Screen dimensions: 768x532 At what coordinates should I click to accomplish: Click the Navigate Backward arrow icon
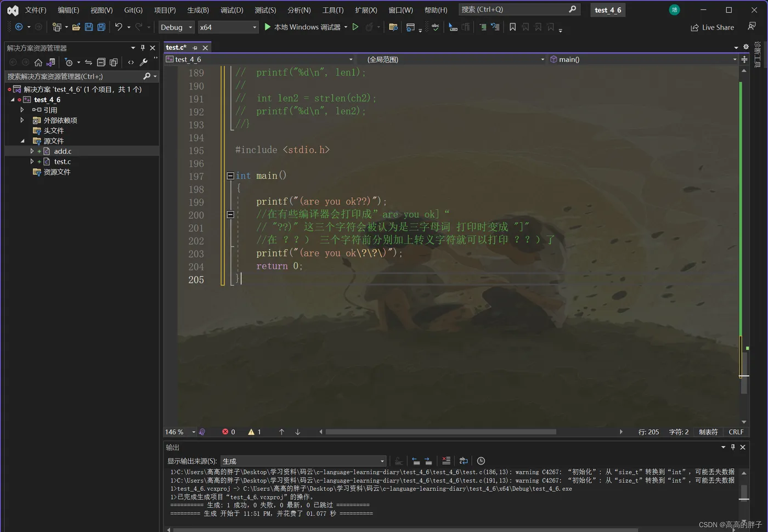[x=19, y=27]
